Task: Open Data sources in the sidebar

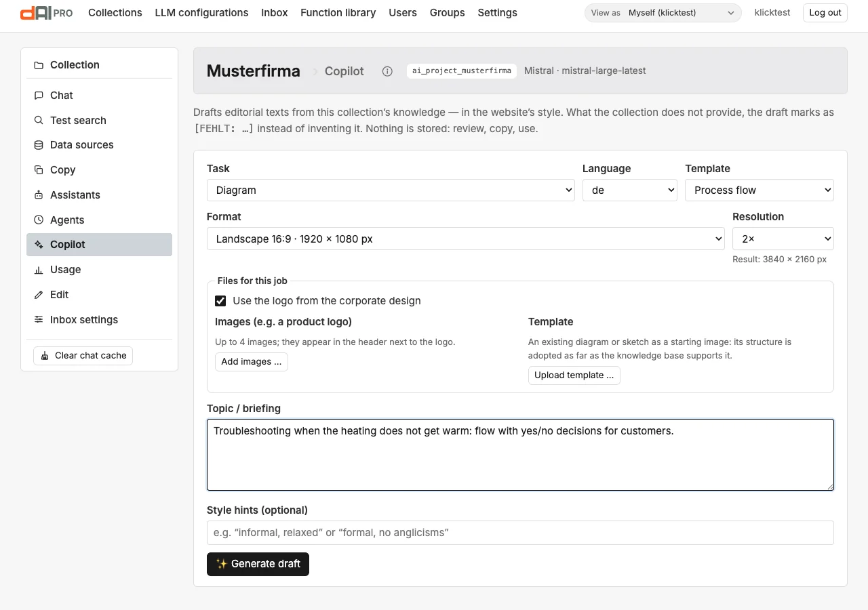Action: tap(99, 145)
